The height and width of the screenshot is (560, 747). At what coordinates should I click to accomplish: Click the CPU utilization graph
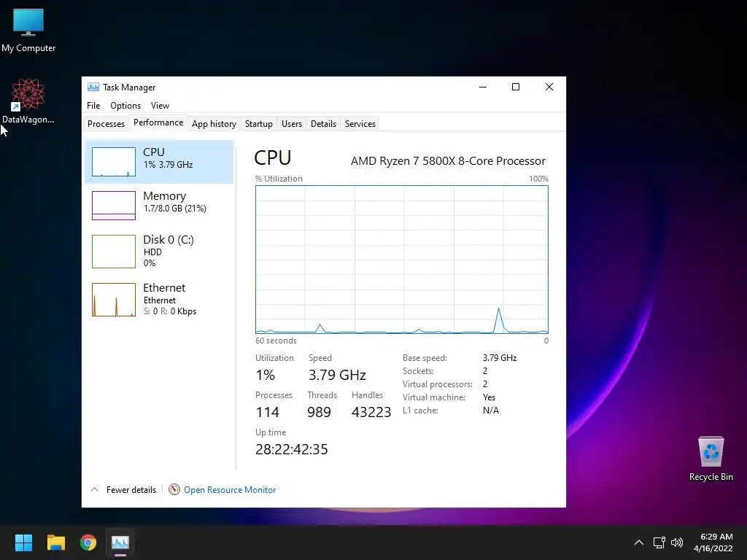402,260
